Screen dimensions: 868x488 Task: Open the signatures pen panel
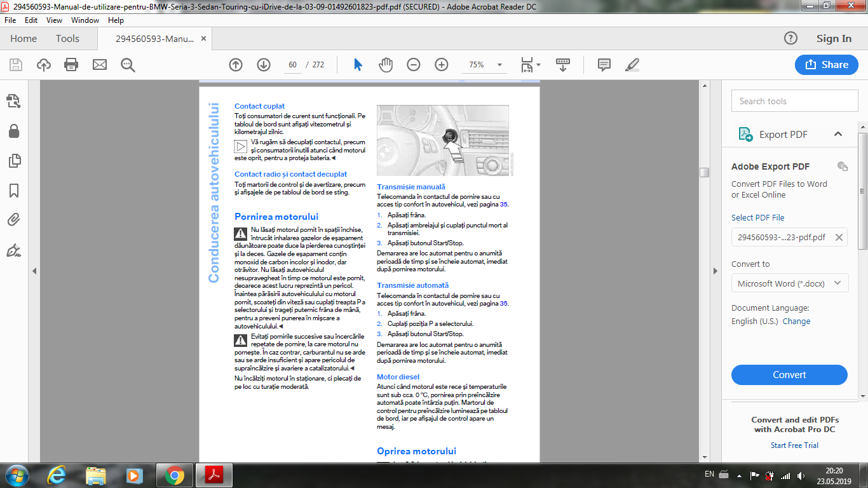pyautogui.click(x=14, y=250)
